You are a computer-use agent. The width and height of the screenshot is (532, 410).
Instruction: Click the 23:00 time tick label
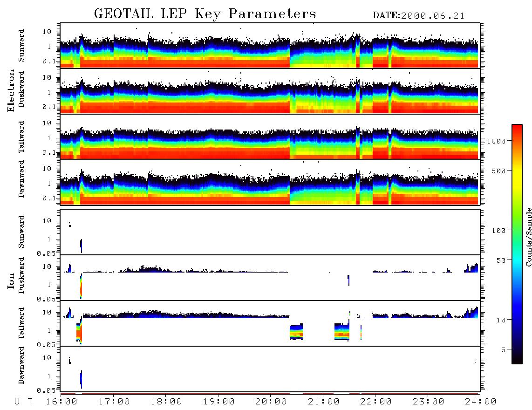click(428, 402)
